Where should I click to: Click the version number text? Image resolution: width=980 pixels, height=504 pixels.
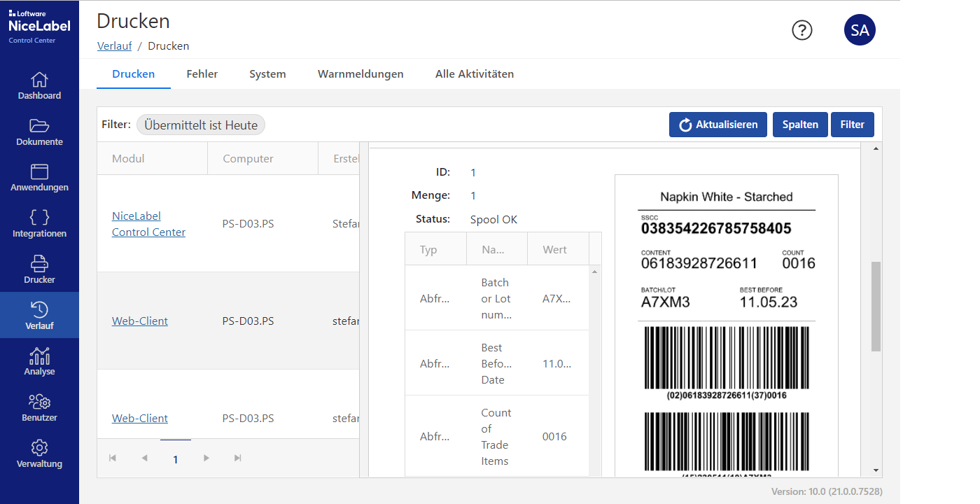pos(827,491)
